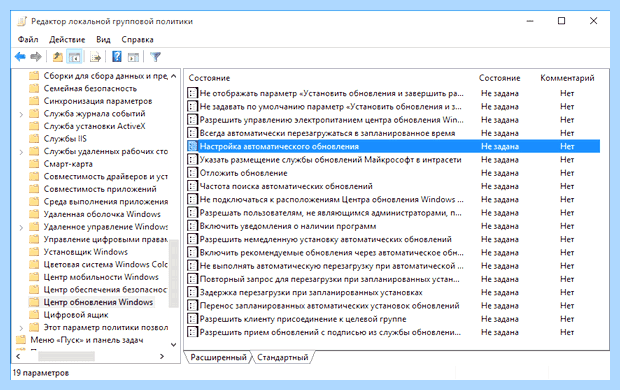This screenshot has width=620, height=390.
Task: Select the Цветовая система Windows folder
Action: pos(106,264)
